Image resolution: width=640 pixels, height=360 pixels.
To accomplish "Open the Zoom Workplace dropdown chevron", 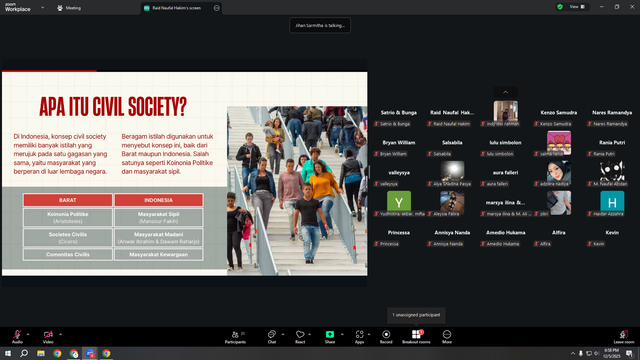I will tap(42, 7).
